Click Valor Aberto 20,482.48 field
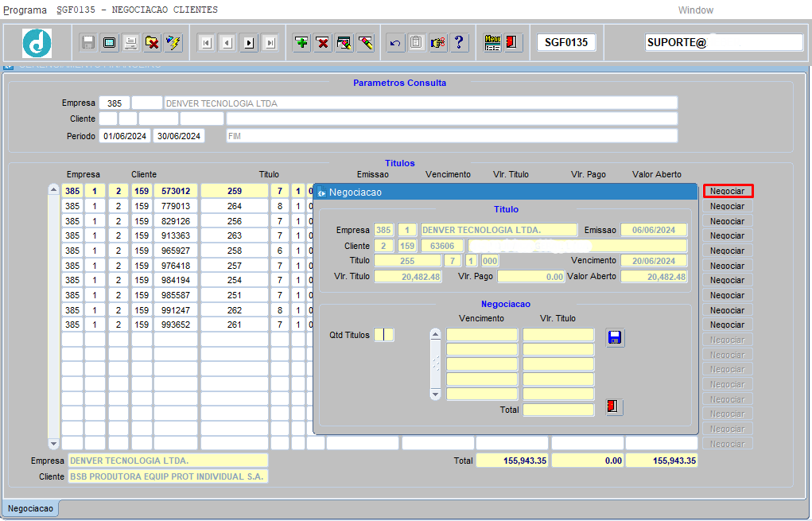 tap(654, 277)
